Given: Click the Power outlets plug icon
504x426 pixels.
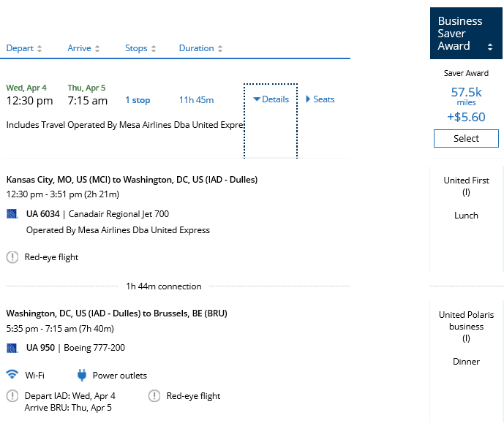Looking at the screenshot, I should point(83,376).
